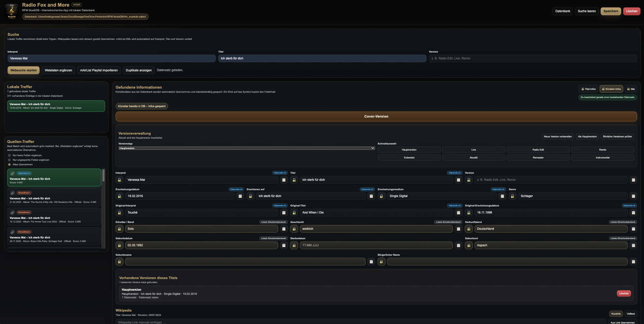Copy the Bürgerlicher Name field content
Screen dimensions: 644x324
tap(633, 262)
